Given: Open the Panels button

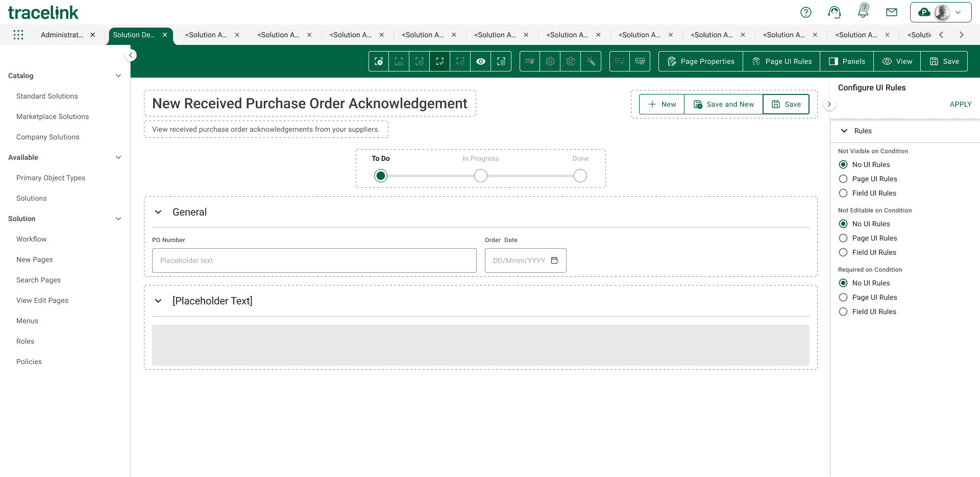Looking at the screenshot, I should 847,61.
